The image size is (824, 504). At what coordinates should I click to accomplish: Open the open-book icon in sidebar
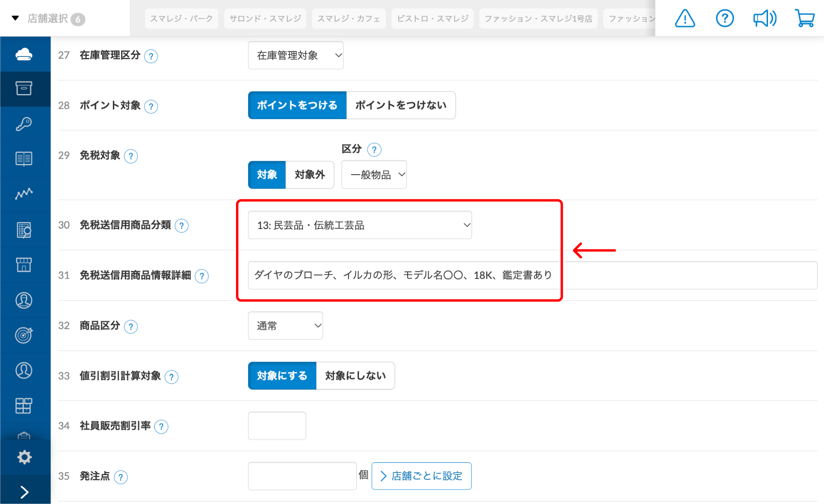[x=24, y=159]
